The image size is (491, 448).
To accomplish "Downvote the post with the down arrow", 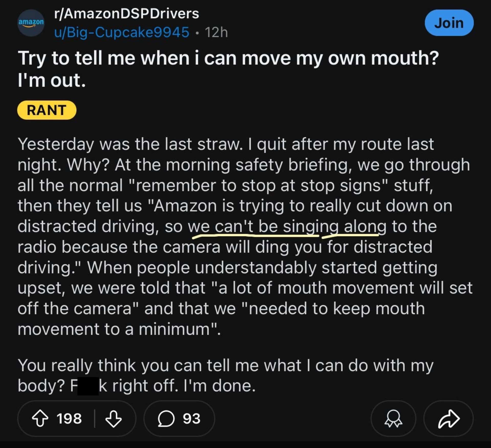I will tap(113, 419).
